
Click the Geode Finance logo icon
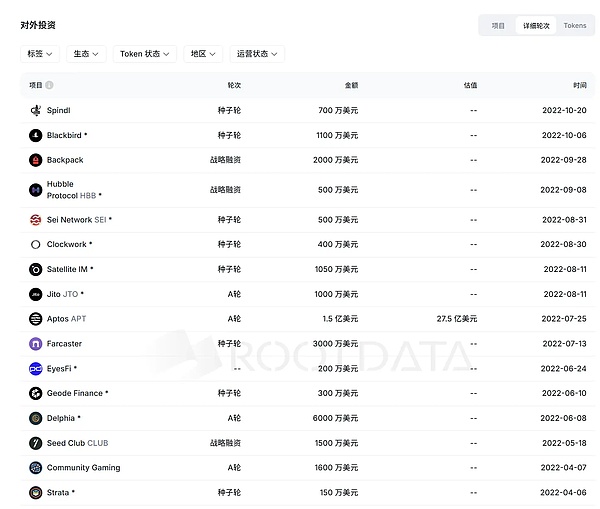(36, 393)
